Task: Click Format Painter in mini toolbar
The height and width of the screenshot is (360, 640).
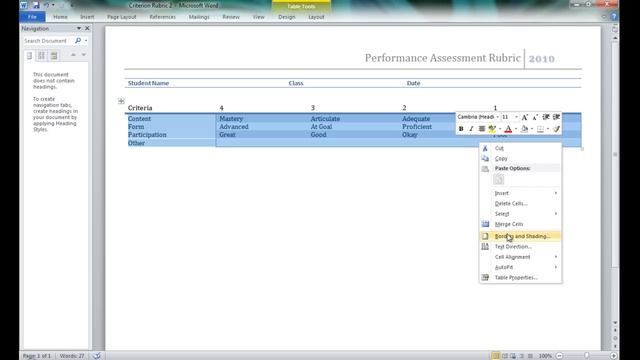Action: coord(556,129)
